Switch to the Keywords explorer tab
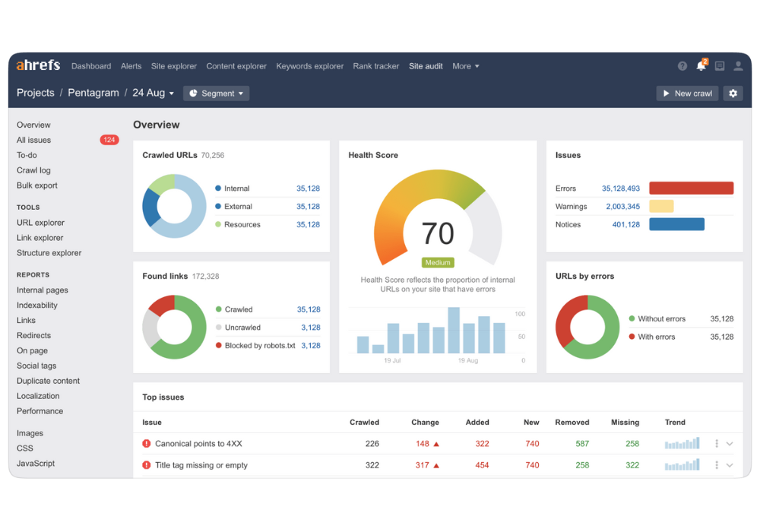Viewport: 760px width, 532px height. coord(309,66)
